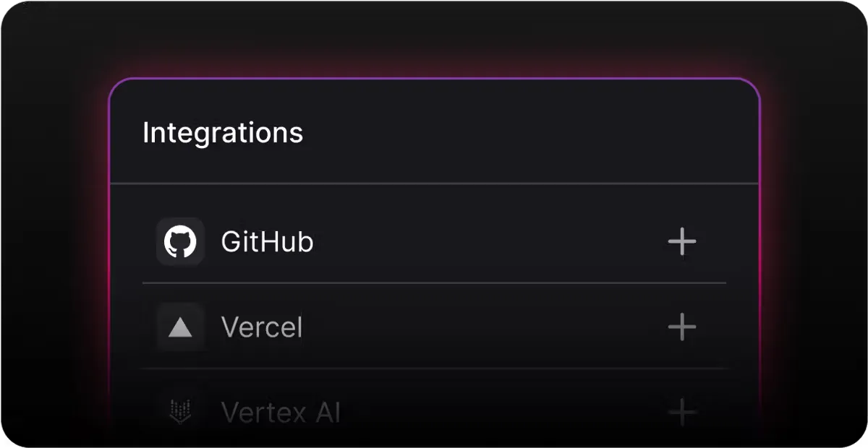Select the GitHub text label
Viewport: 868px width, 448px height.
click(267, 242)
